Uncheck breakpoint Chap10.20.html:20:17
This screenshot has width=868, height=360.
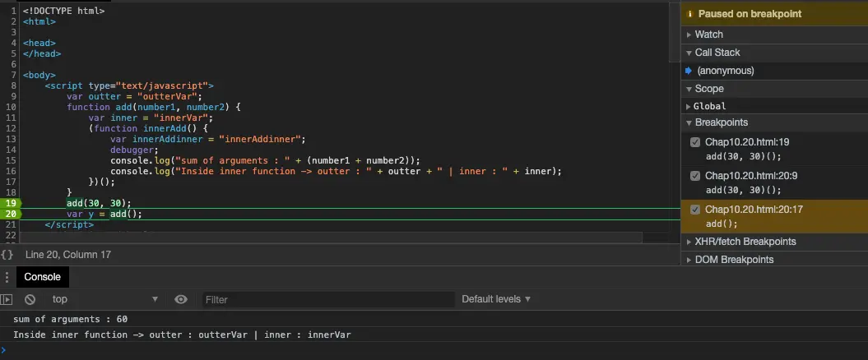694,210
